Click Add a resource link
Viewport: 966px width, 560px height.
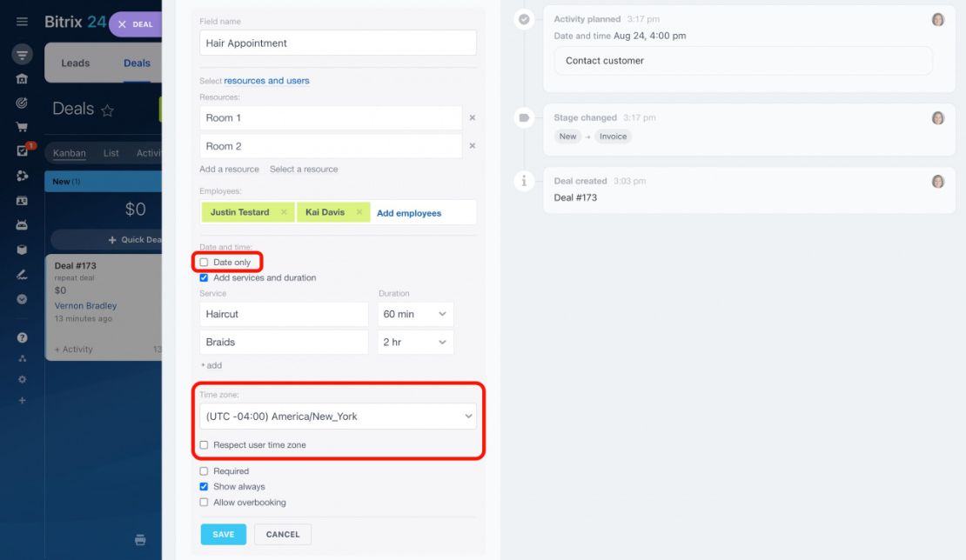[229, 170]
